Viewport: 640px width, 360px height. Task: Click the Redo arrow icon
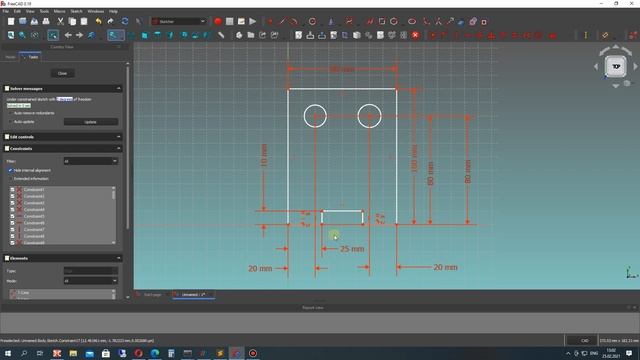(x=111, y=22)
